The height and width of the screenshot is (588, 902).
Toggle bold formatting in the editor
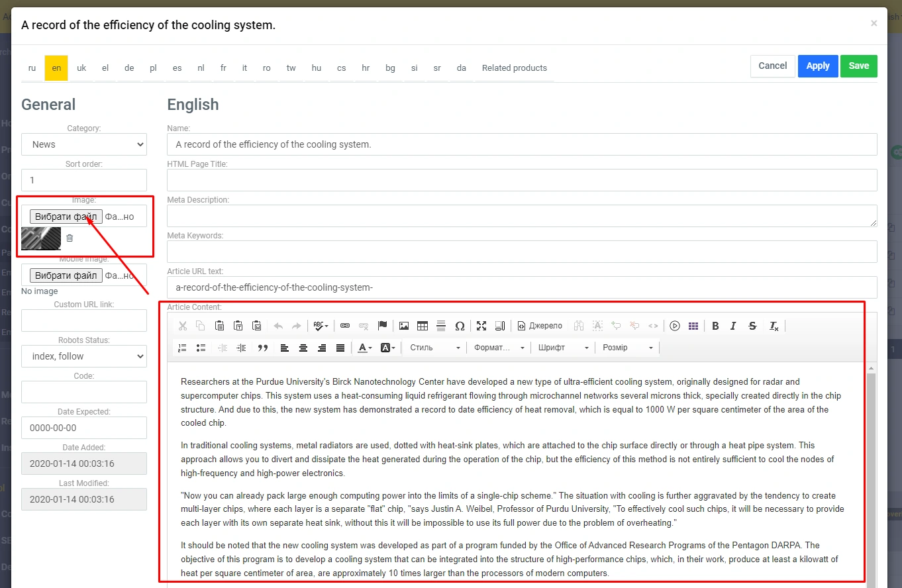point(715,326)
